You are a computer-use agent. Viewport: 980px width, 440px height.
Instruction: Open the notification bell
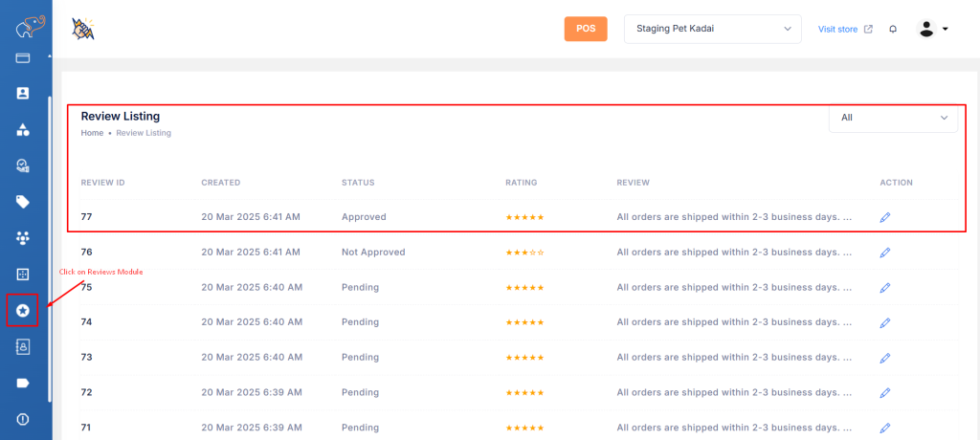pyautogui.click(x=893, y=29)
